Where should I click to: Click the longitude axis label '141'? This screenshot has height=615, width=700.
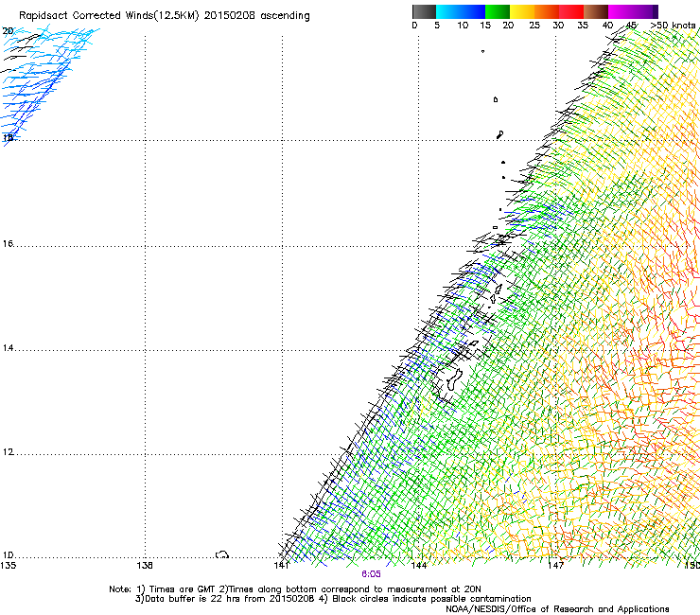[282, 566]
